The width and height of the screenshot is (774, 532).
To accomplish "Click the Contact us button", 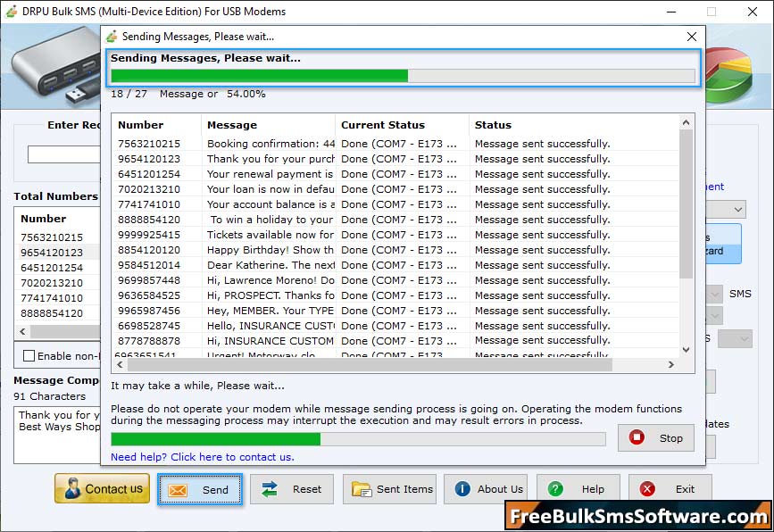I will [x=102, y=489].
